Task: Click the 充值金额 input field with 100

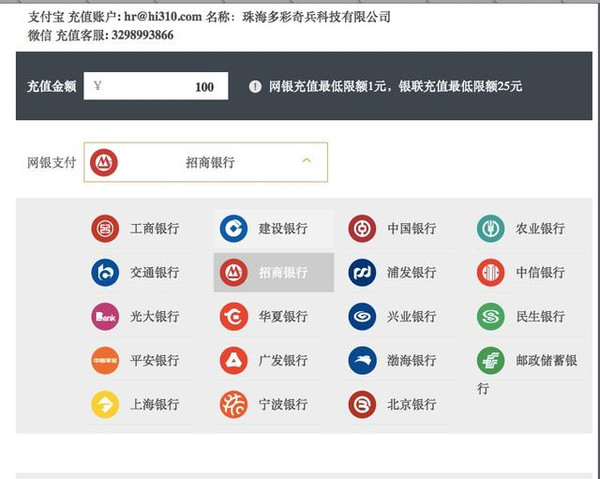Action: tap(156, 86)
